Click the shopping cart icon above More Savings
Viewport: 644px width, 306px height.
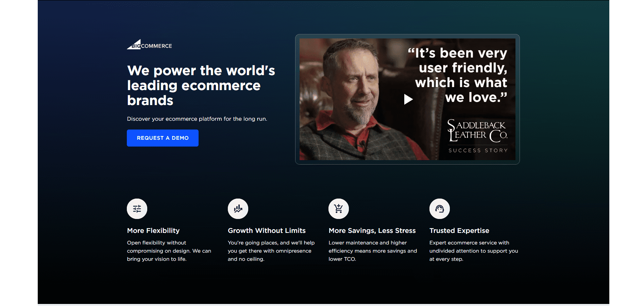click(x=338, y=208)
